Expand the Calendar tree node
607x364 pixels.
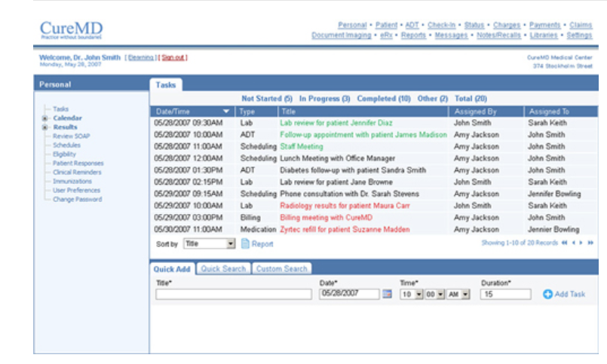tap(45, 118)
